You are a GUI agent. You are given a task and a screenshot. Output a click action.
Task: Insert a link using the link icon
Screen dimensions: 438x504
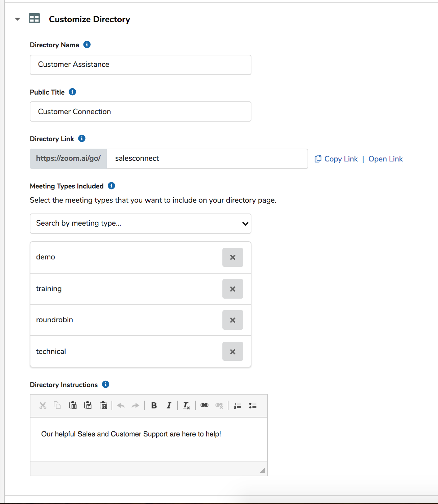point(204,405)
